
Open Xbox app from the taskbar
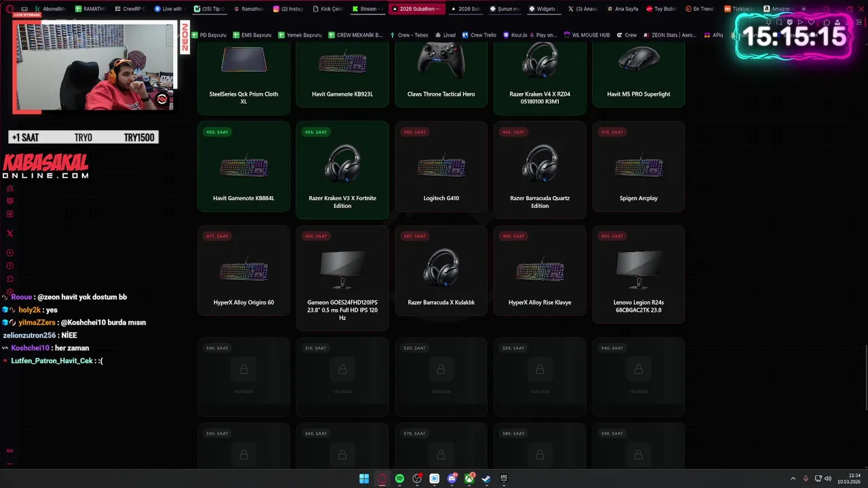[469, 479]
